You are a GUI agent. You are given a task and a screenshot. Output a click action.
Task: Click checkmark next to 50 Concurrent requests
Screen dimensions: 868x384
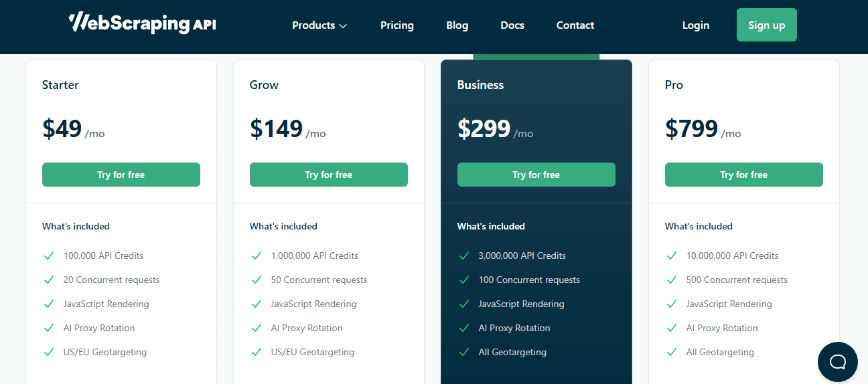tap(257, 280)
